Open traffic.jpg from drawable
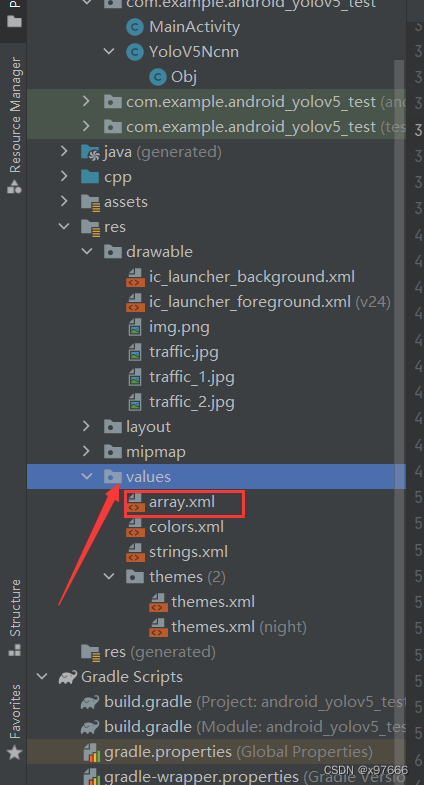Screen dimensions: 424x785 pos(184,352)
